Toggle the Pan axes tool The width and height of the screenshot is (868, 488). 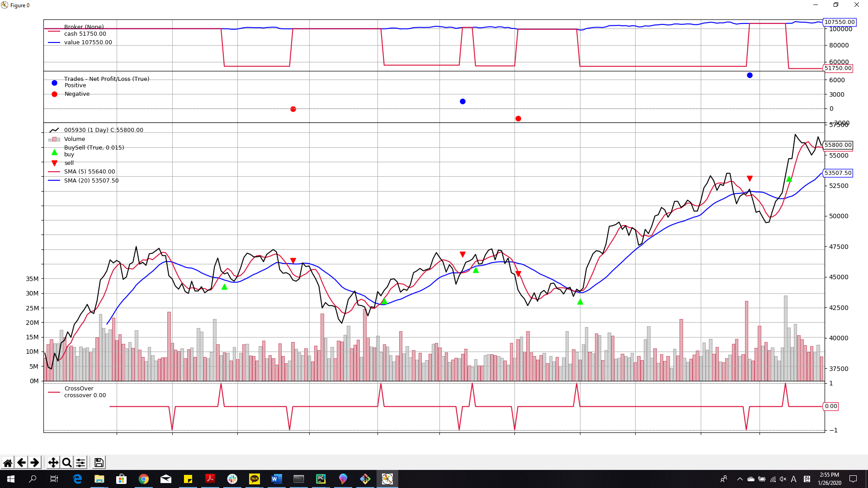point(53,462)
